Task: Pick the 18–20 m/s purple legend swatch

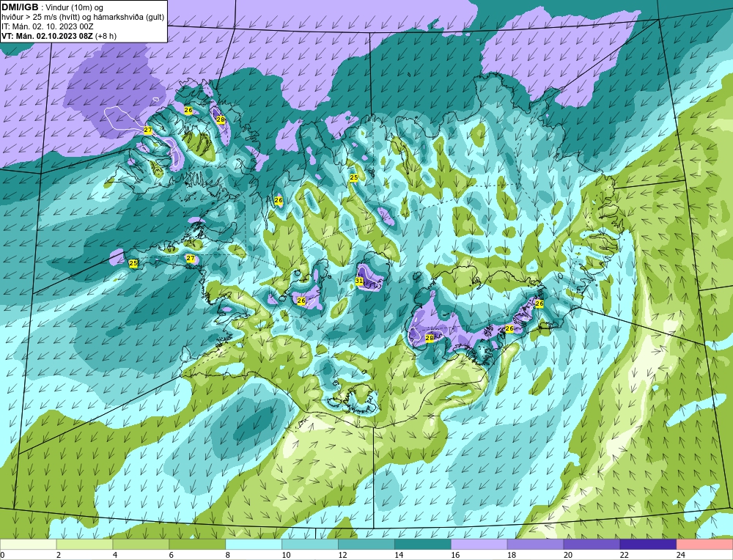Action: click(x=535, y=545)
